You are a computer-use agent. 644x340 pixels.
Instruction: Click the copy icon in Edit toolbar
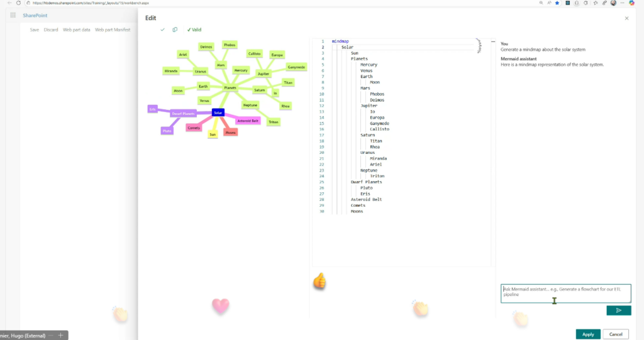[x=175, y=30]
